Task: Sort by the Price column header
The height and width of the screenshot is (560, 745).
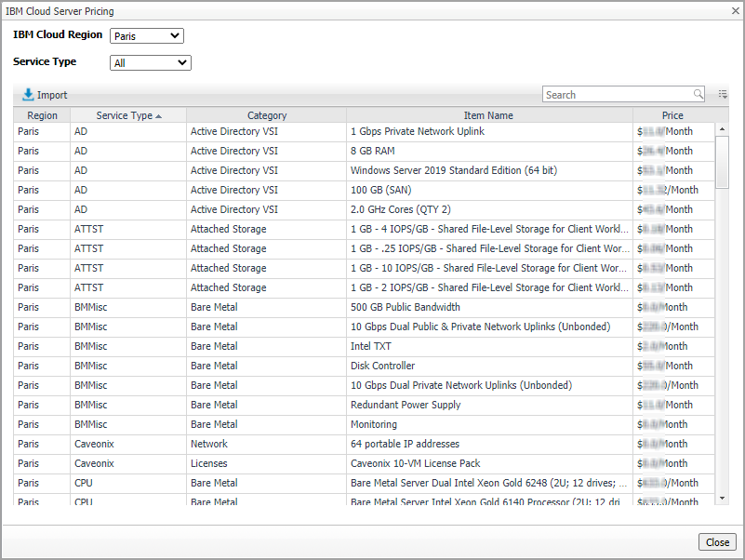Action: coord(672,116)
